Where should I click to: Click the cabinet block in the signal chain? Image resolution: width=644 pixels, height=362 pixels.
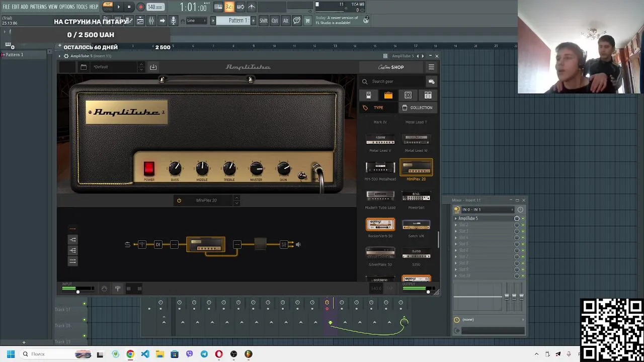(x=260, y=245)
